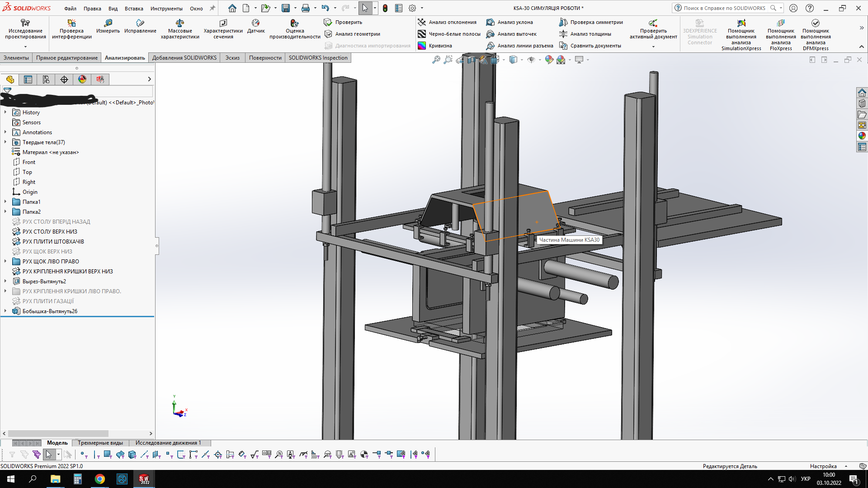Click the search field Поиск в Справке
Image resolution: width=868 pixels, height=488 pixels.
pos(724,8)
